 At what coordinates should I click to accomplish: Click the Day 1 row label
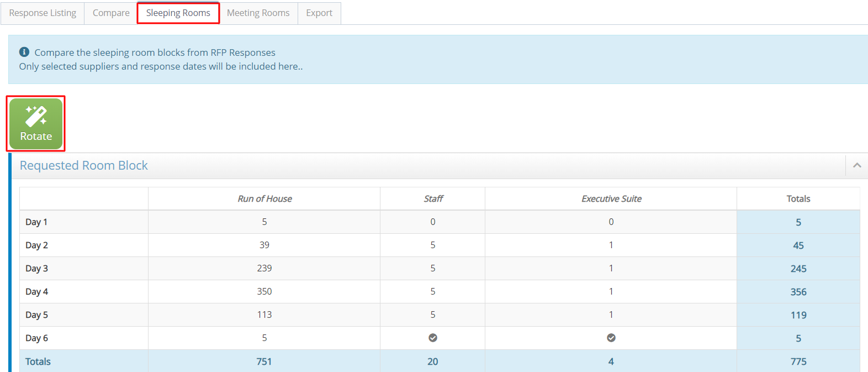point(36,222)
